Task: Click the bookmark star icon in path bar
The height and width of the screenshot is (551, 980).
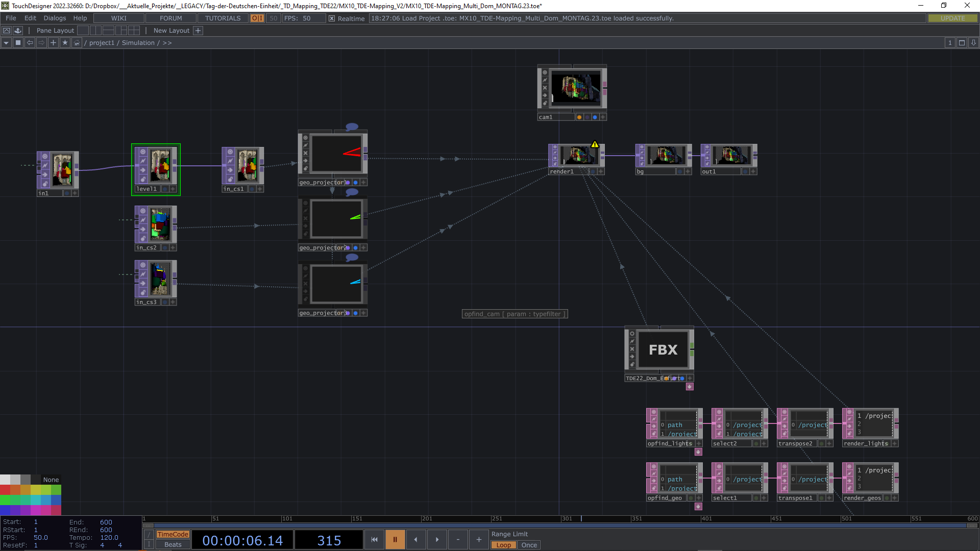Action: coord(65,43)
